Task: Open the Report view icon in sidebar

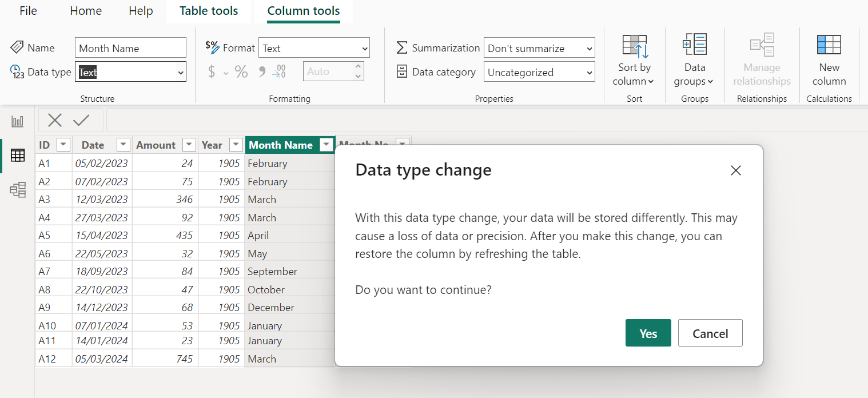Action: coord(18,121)
